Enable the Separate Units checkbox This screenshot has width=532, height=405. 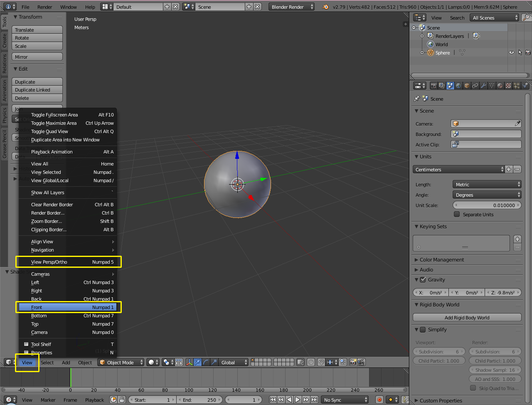(x=457, y=215)
